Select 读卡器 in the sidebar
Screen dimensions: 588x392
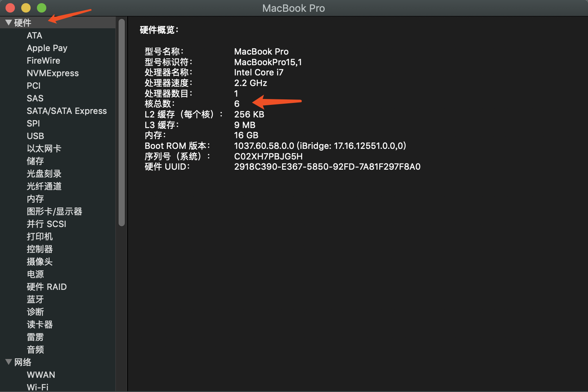coord(40,324)
